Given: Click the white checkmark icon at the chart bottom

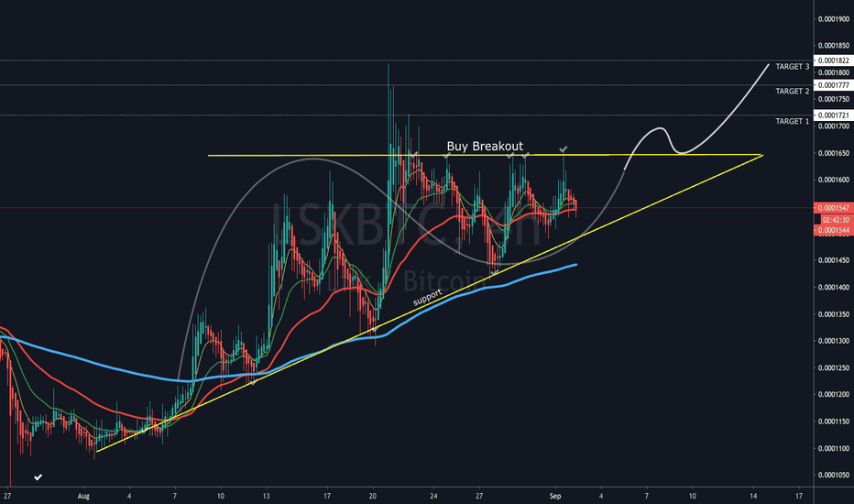Looking at the screenshot, I should coord(38,477).
